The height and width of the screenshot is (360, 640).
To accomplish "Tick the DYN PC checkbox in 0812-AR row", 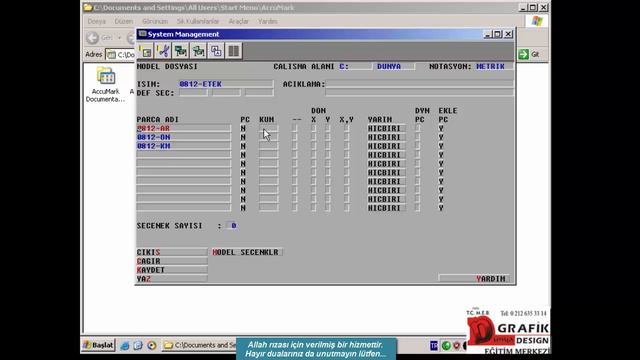I will (417, 128).
